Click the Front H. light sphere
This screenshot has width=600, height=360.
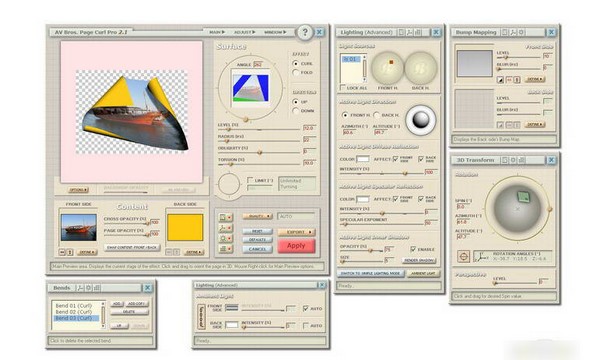(x=387, y=68)
